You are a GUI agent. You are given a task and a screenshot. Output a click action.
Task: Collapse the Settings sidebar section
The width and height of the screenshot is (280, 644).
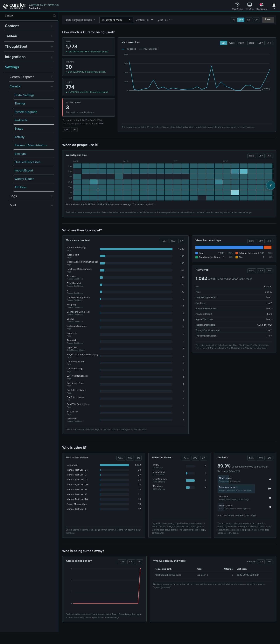(29, 67)
